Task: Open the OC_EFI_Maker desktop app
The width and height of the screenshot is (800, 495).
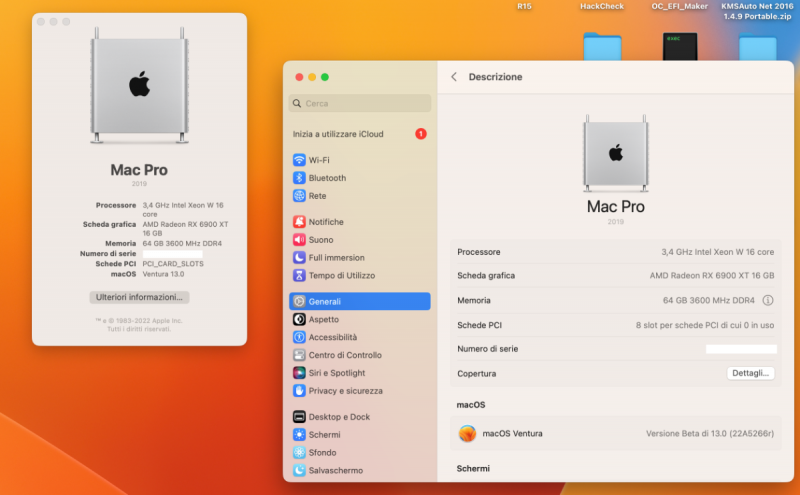Action: (x=680, y=46)
